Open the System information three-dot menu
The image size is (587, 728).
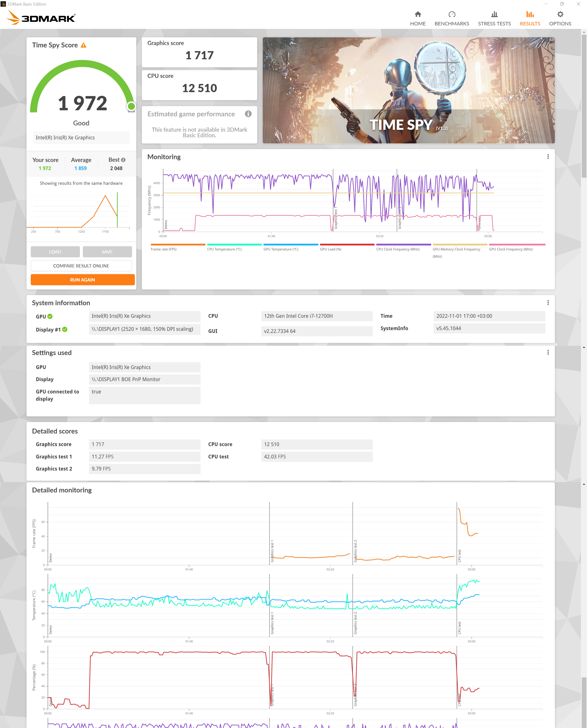548,303
